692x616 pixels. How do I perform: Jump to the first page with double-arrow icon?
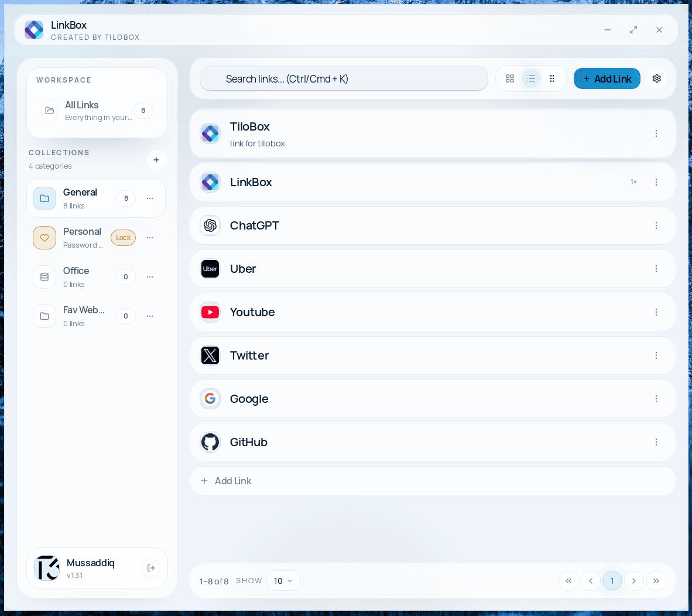click(568, 580)
